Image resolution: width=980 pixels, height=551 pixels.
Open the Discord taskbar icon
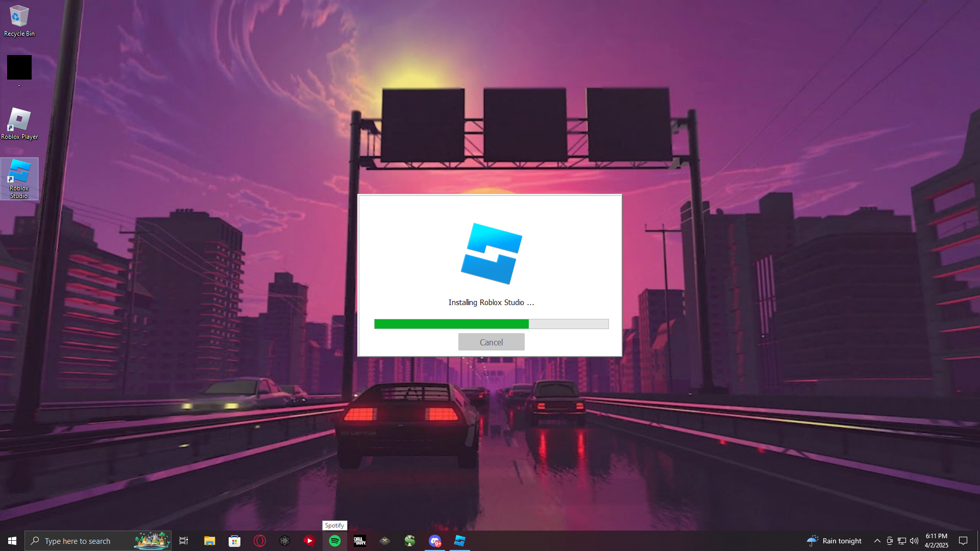pos(435,541)
